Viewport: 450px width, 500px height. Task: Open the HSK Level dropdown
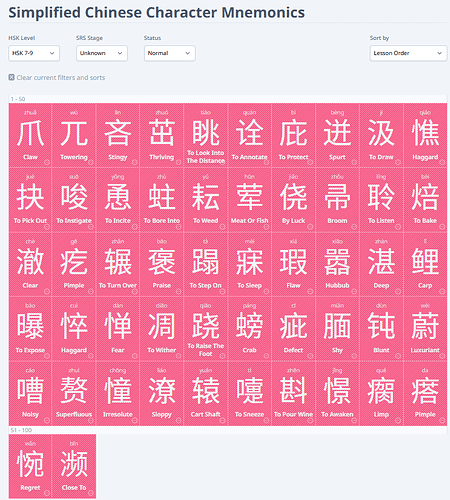tap(34, 53)
